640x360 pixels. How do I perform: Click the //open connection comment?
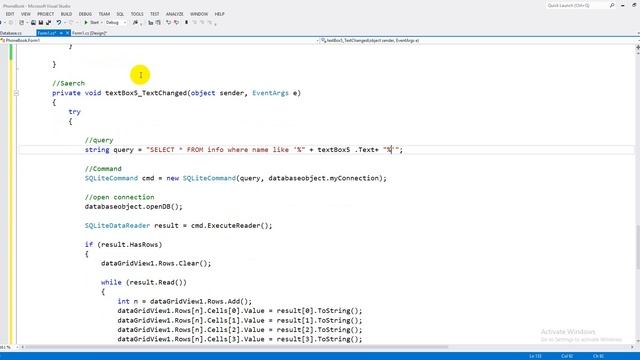[119, 197]
